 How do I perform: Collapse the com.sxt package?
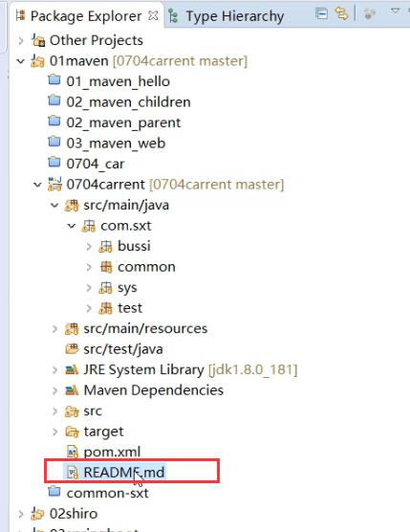[x=71, y=226]
